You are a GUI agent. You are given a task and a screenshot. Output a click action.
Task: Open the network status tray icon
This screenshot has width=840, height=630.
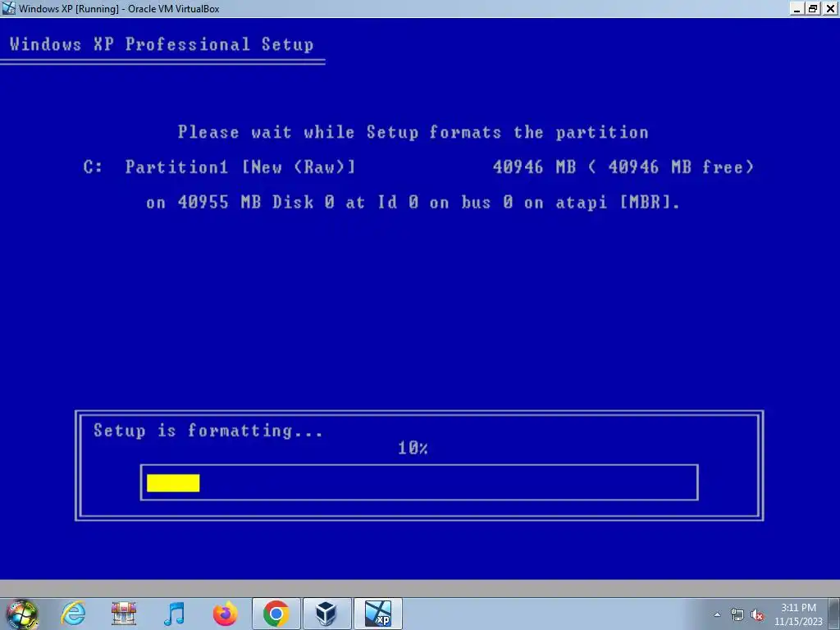point(737,614)
